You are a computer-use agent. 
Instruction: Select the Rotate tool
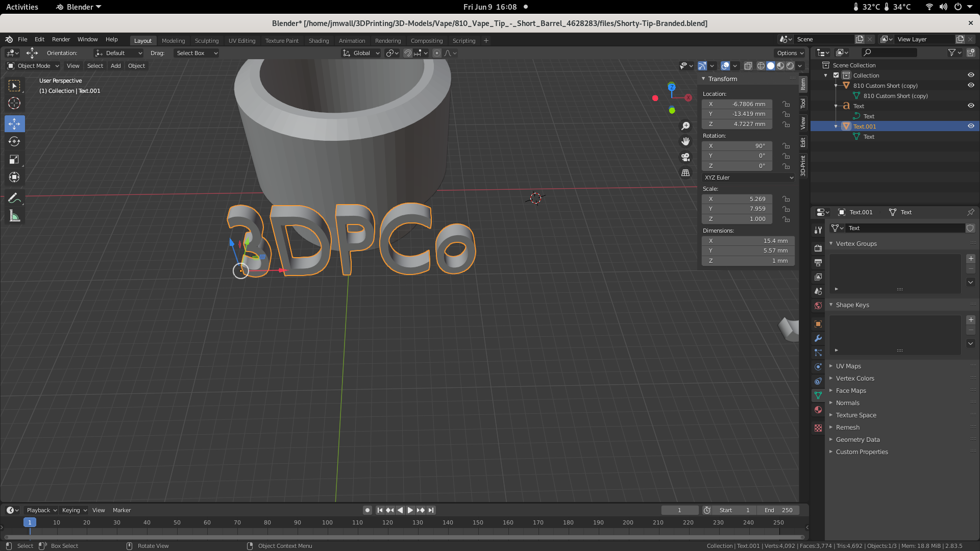(14, 141)
